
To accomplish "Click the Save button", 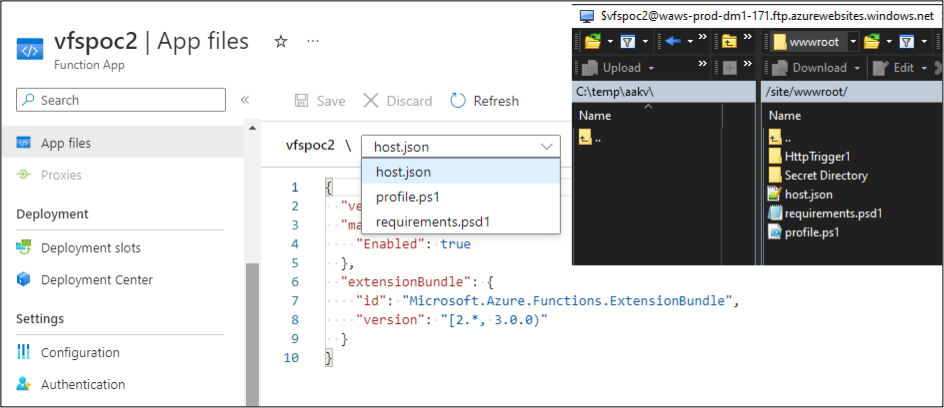I will coord(320,100).
